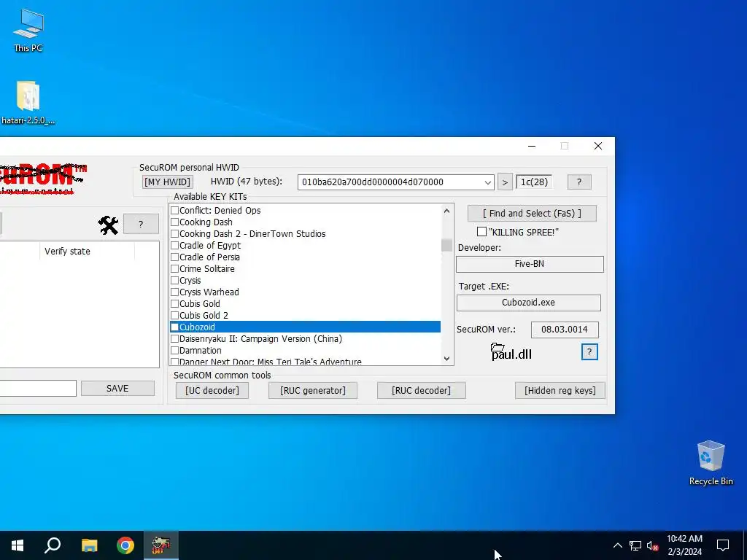This screenshot has height=560, width=747.
Task: Open the hatari-2.5.0 folder on desktop
Action: [28, 102]
